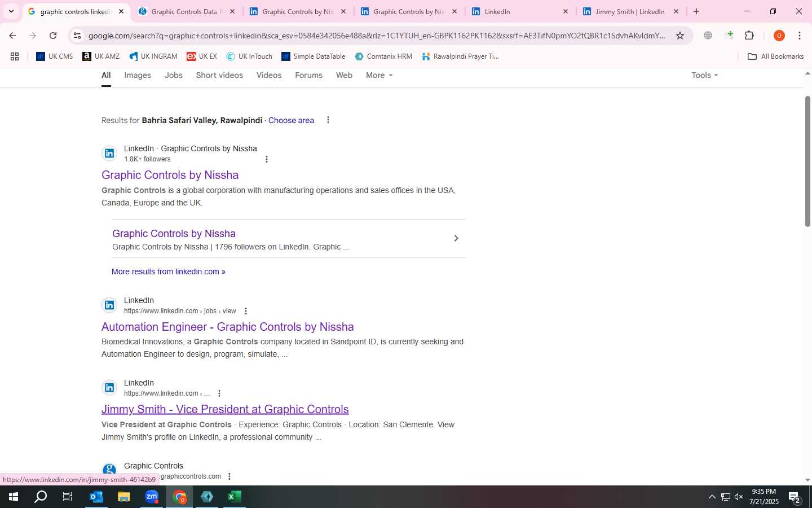
Task: Reload the page with the refresh icon
Action: (53, 36)
